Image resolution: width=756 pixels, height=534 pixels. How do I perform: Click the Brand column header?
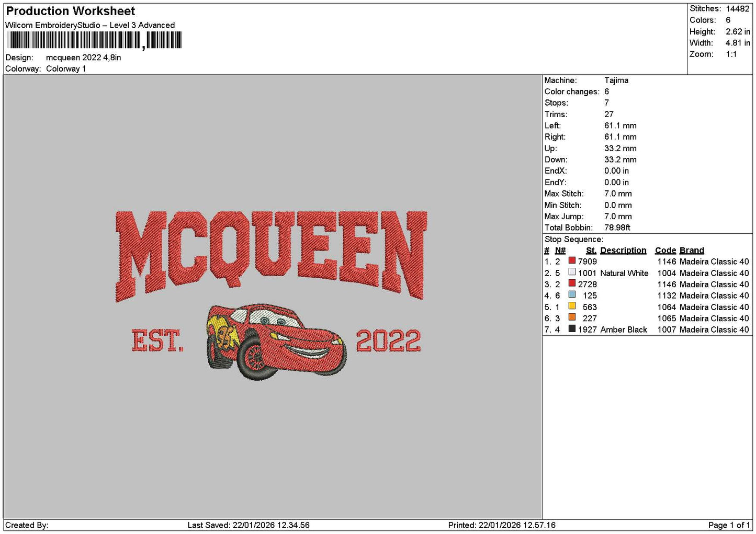click(x=692, y=251)
